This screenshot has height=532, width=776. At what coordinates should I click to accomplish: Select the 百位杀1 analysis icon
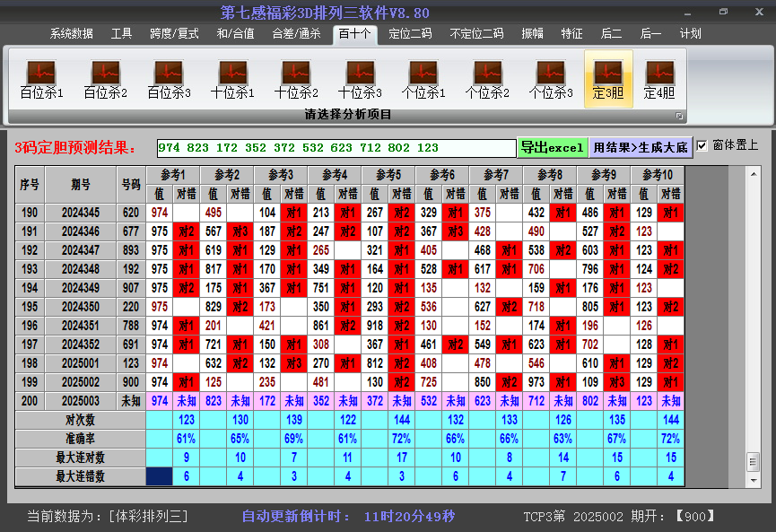(41, 79)
